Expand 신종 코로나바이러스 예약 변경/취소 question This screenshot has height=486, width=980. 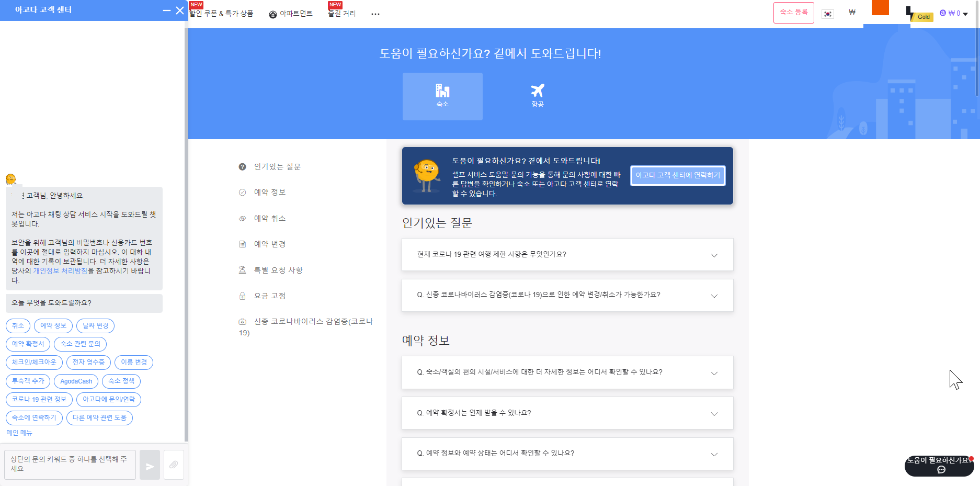[567, 295]
